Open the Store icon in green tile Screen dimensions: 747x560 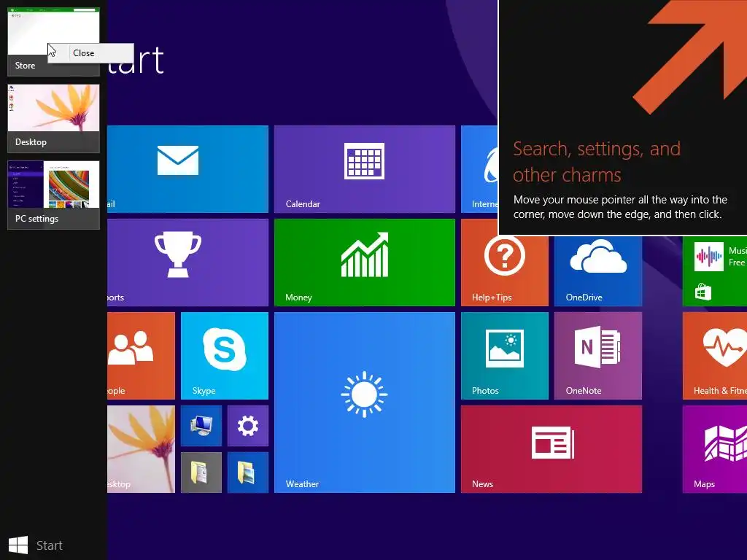(703, 292)
